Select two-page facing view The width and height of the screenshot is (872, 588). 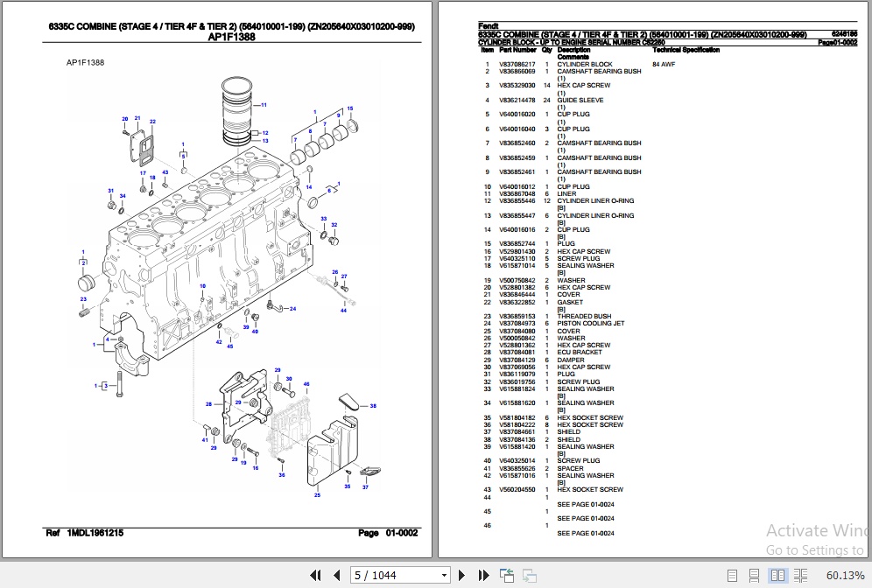[x=777, y=575]
